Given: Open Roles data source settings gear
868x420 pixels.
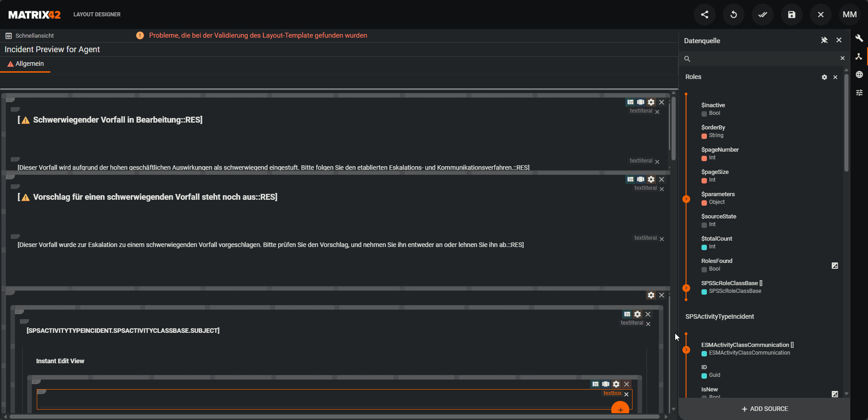Looking at the screenshot, I should (824, 77).
